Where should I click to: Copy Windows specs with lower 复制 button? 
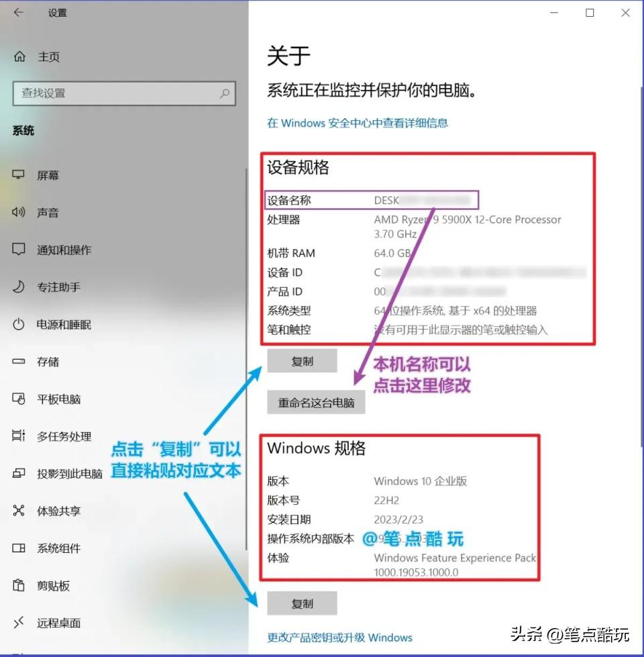(302, 603)
